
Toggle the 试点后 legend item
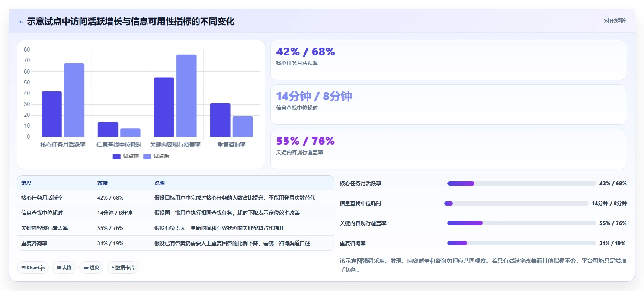(156, 156)
